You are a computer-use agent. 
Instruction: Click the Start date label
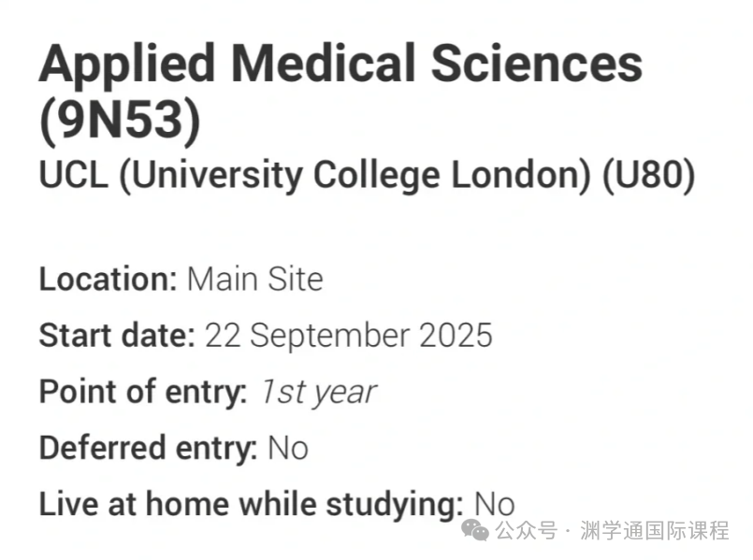tap(116, 335)
